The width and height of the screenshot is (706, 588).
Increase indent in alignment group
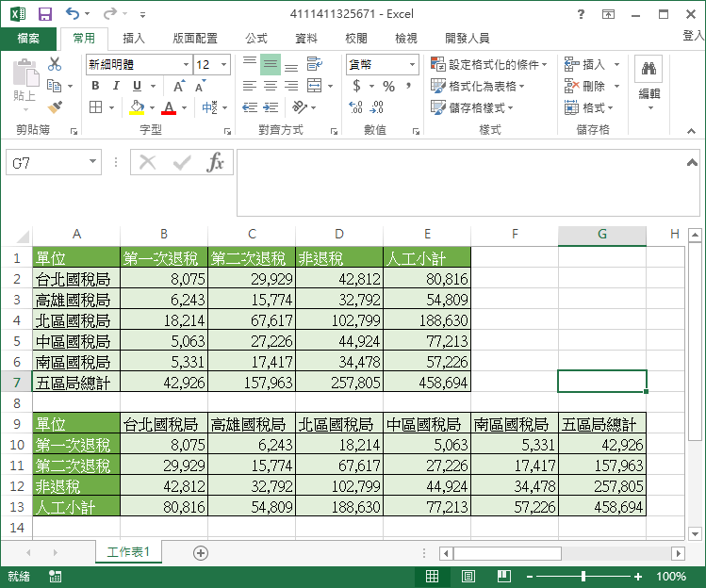click(271, 107)
